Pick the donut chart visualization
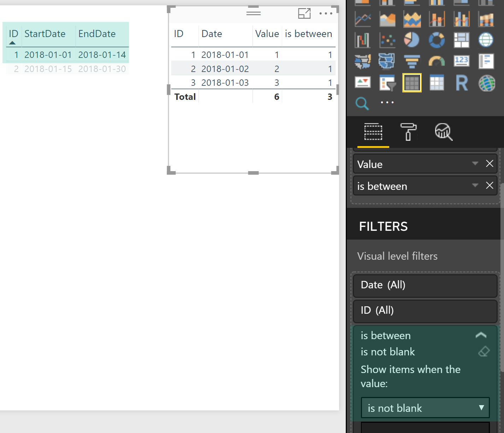Viewport: 504px width, 433px height. (437, 40)
